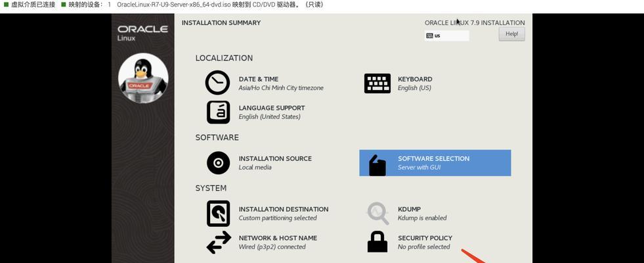The image size is (644, 263).
Task: Click the INSTALLATION DESTINATION label
Action: [284, 209]
